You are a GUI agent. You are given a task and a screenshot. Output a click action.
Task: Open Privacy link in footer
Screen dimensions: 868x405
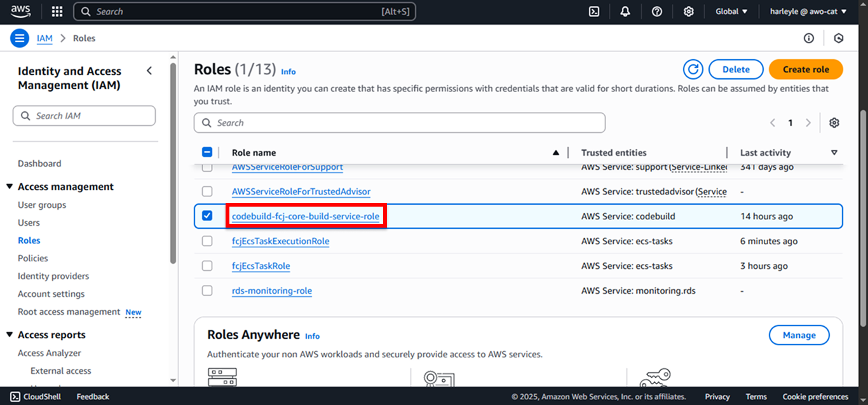coord(717,397)
